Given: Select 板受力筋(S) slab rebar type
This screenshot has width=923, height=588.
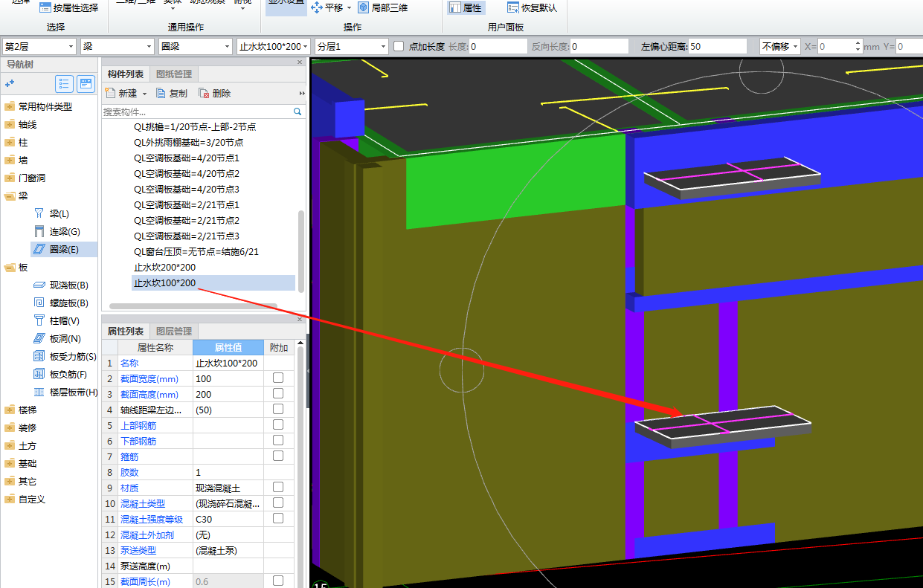Looking at the screenshot, I should tap(65, 356).
